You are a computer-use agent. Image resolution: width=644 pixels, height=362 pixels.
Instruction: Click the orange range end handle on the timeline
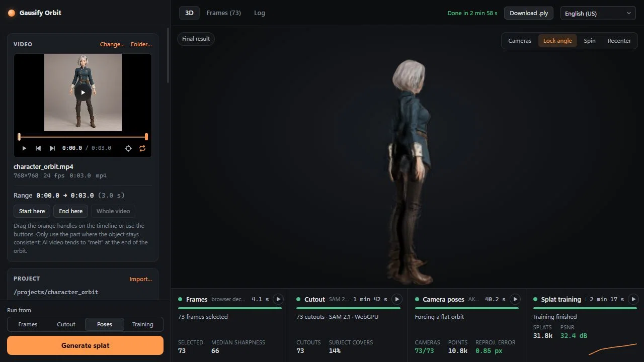tap(146, 137)
